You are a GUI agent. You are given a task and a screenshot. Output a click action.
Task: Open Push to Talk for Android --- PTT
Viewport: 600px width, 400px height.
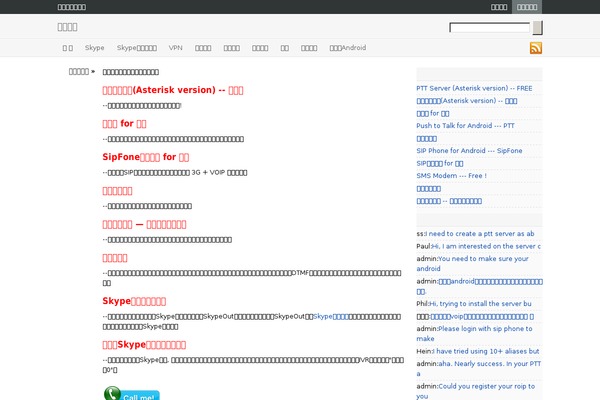click(x=465, y=126)
